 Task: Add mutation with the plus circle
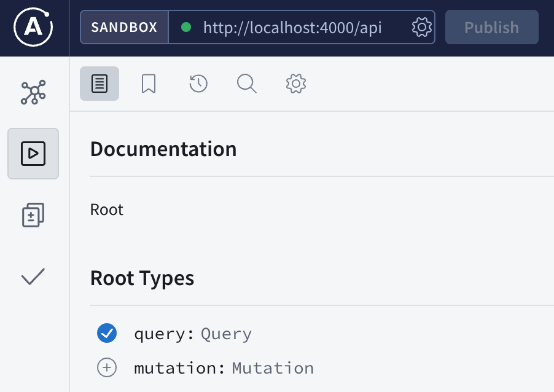107,368
